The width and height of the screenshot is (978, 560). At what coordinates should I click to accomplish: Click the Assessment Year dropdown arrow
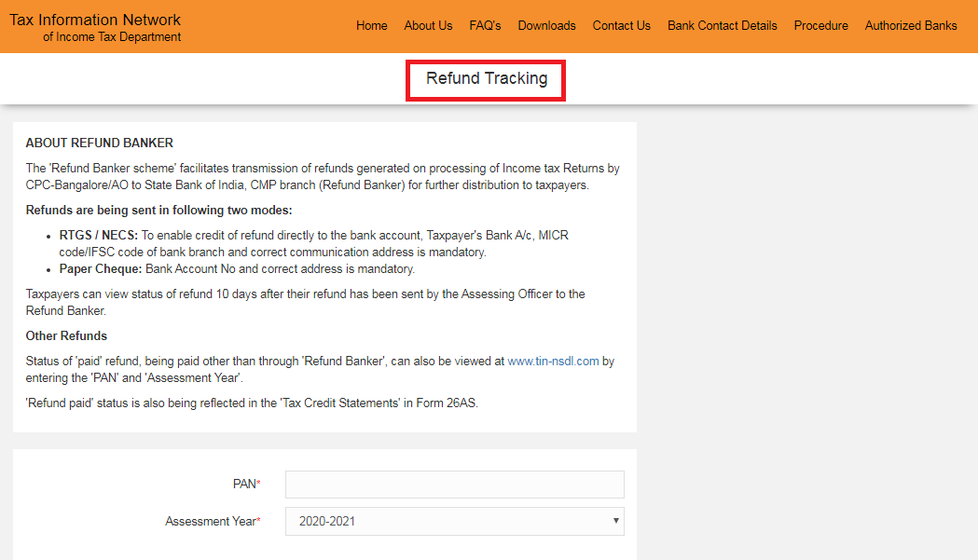coord(615,521)
